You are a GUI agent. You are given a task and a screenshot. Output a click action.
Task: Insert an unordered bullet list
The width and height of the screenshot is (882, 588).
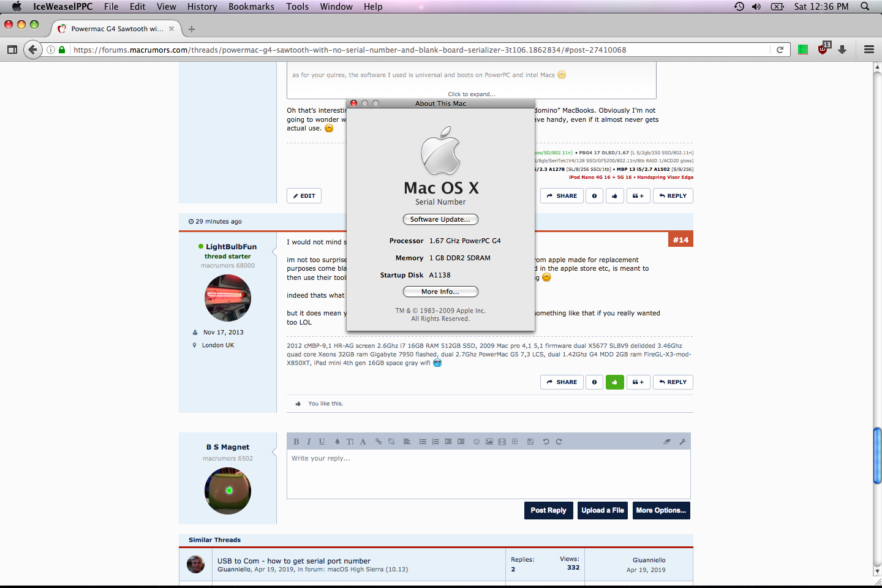(x=423, y=442)
